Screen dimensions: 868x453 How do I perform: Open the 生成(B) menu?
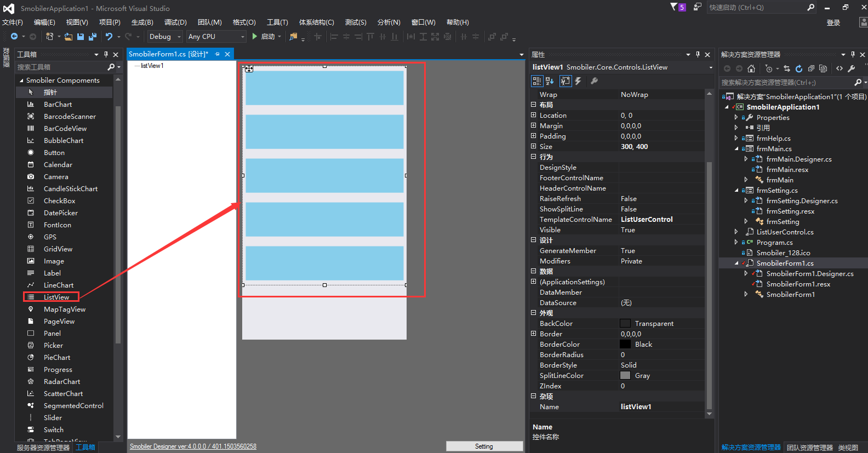(x=142, y=22)
